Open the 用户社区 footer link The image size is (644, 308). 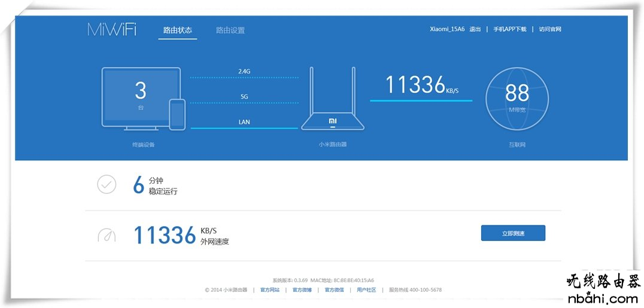366,290
